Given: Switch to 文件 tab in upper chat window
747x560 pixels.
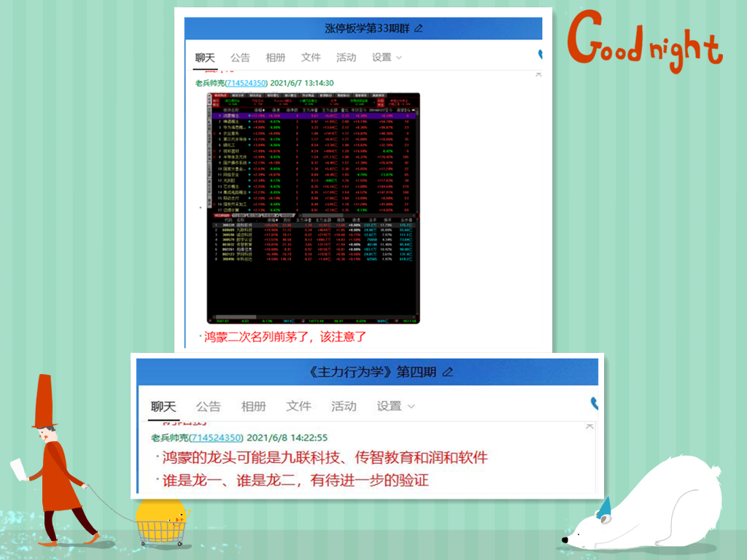Looking at the screenshot, I should pyautogui.click(x=311, y=58).
